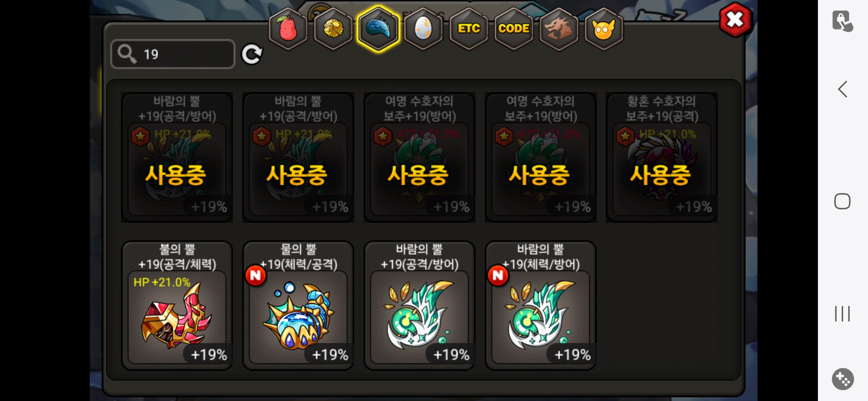
Task: Select first in-use 여명 수호자의 보주+19(방어)
Action: coord(420,157)
